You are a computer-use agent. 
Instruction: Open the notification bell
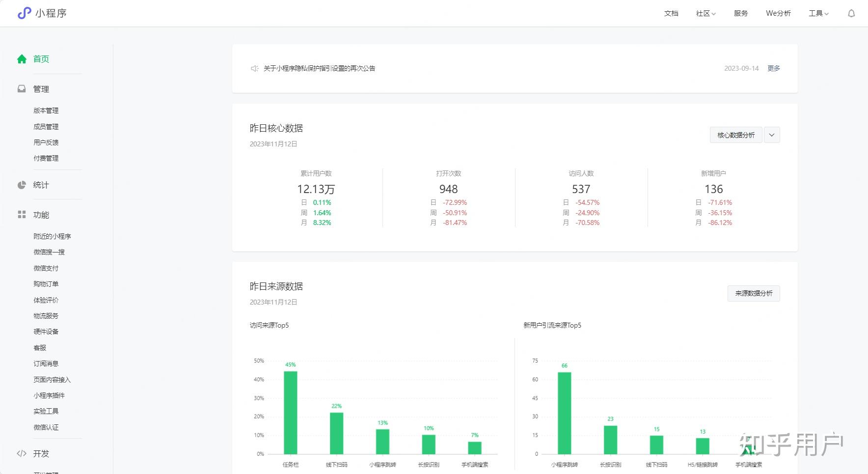tap(851, 13)
